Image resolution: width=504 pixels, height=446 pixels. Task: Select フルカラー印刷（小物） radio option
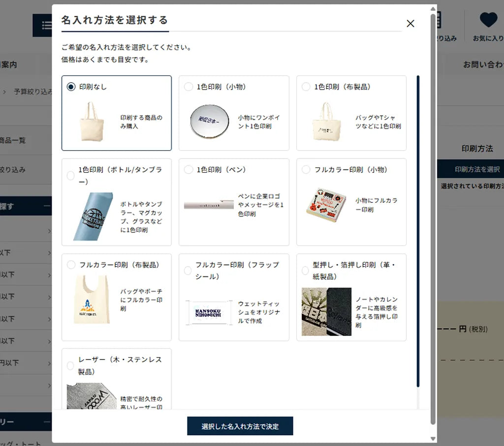(306, 169)
